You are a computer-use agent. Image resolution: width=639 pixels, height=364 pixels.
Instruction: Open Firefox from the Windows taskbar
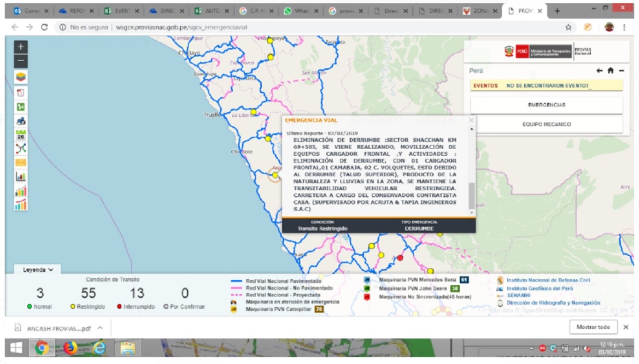(71, 348)
